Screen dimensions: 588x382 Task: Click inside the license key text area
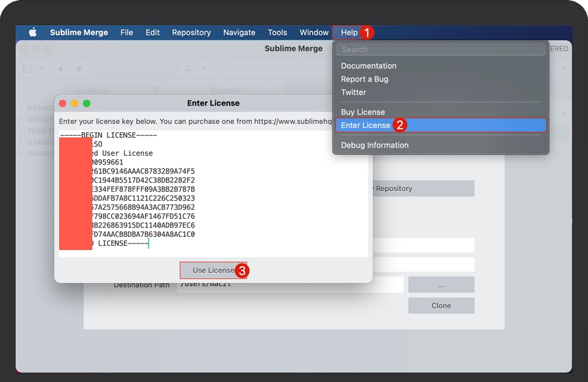point(213,193)
